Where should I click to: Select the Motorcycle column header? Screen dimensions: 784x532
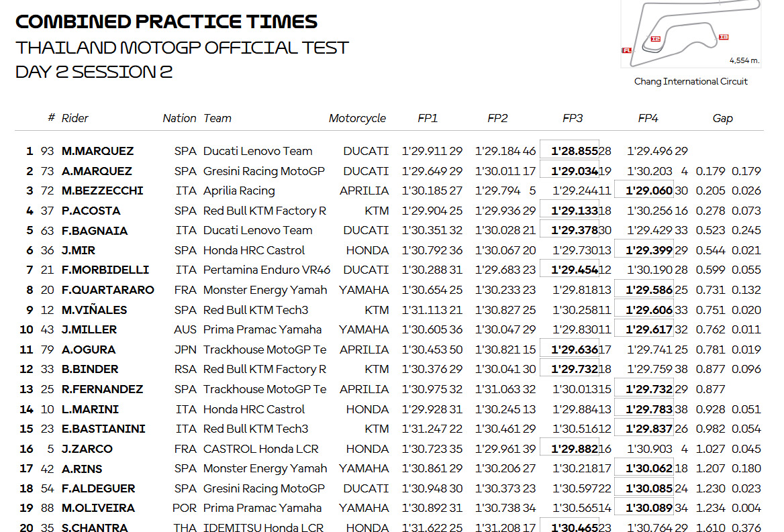[x=357, y=118]
